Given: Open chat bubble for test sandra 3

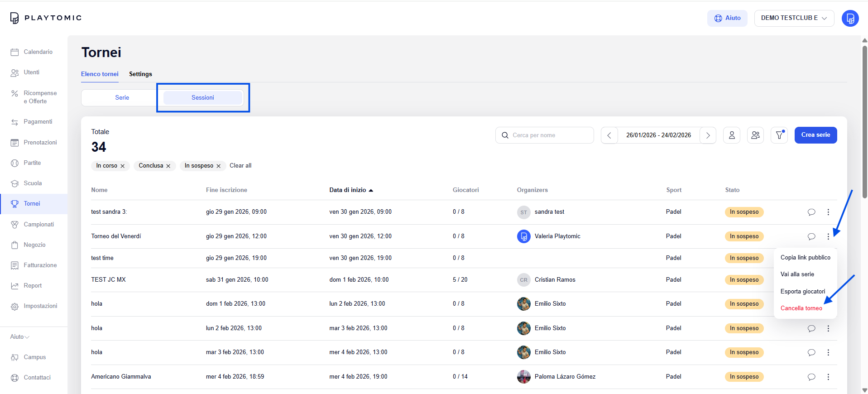Looking at the screenshot, I should pos(811,212).
